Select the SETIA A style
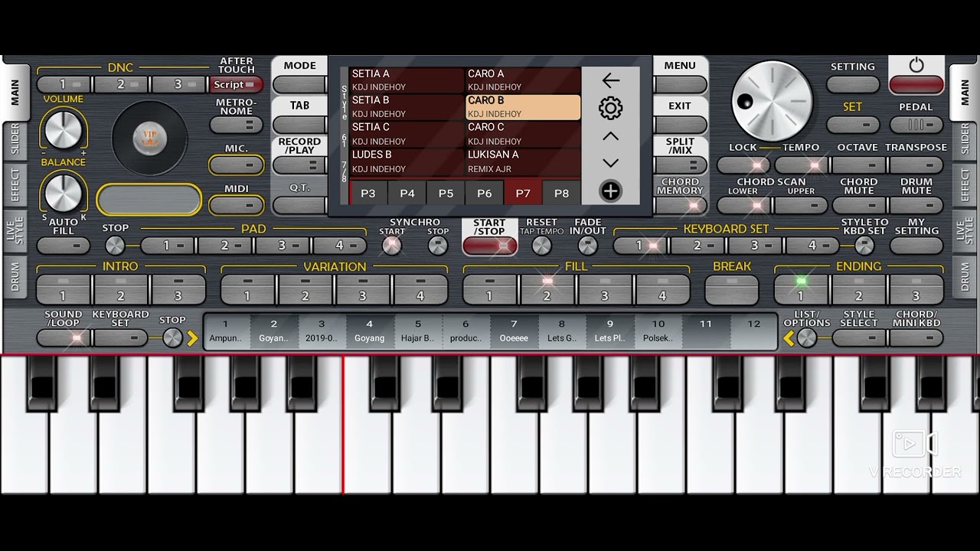This screenshot has width=980, height=551. pos(407,80)
